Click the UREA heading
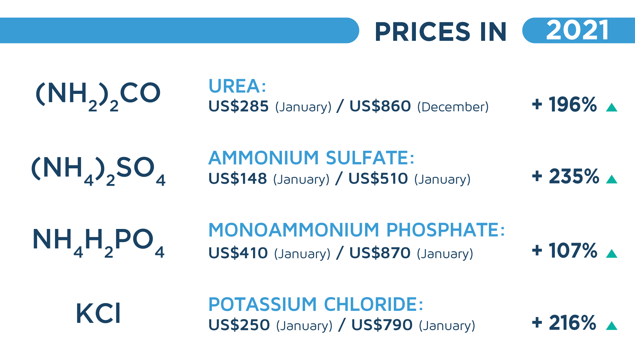The height and width of the screenshot is (364, 635). coord(237,86)
